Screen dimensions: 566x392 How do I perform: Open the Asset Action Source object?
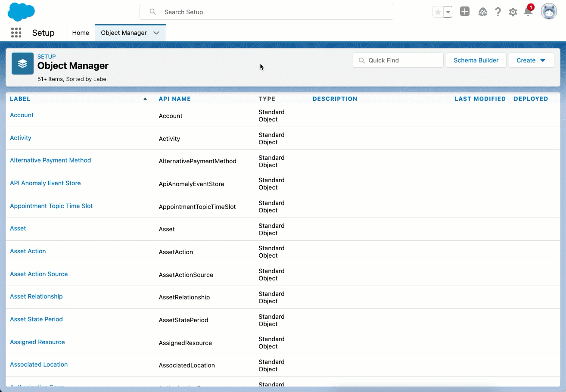[x=39, y=274]
